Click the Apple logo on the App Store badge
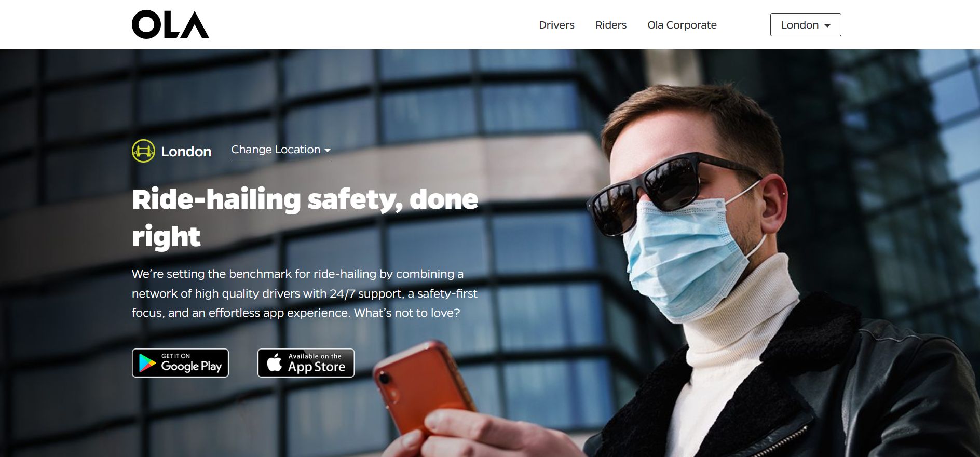Viewport: 980px width, 457px height. point(274,362)
